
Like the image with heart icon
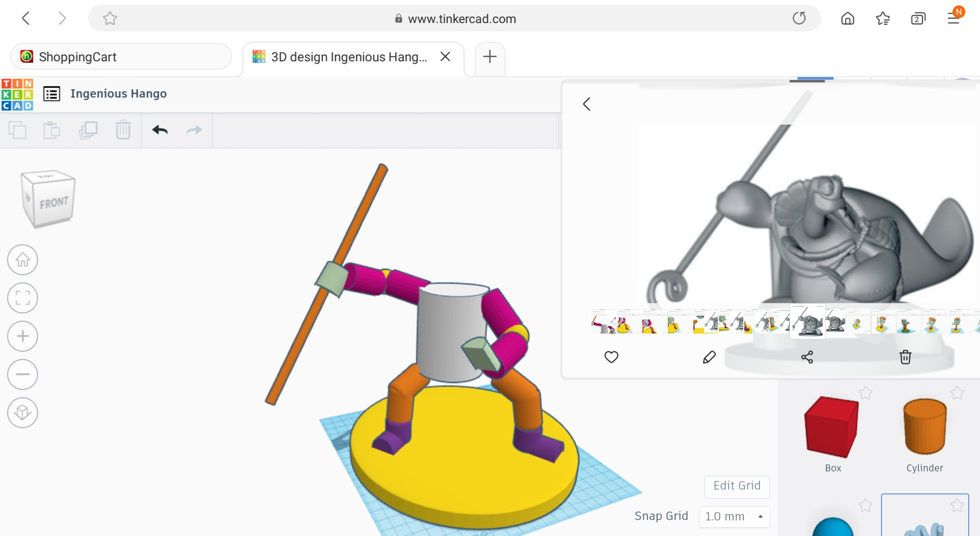tap(611, 357)
